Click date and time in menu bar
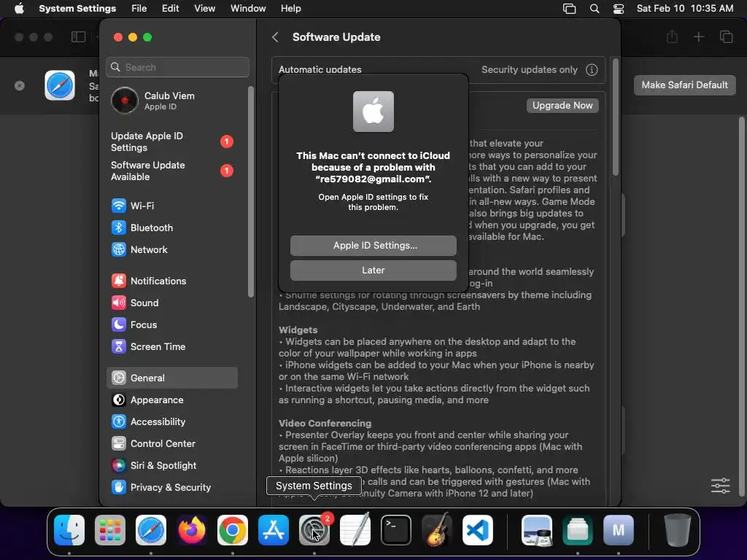The image size is (747, 560). (x=684, y=9)
